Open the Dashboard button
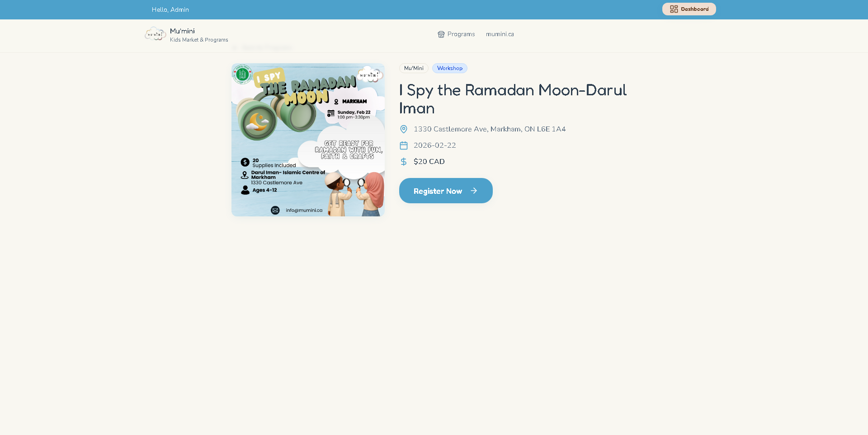The width and height of the screenshot is (868, 435). pos(689,9)
